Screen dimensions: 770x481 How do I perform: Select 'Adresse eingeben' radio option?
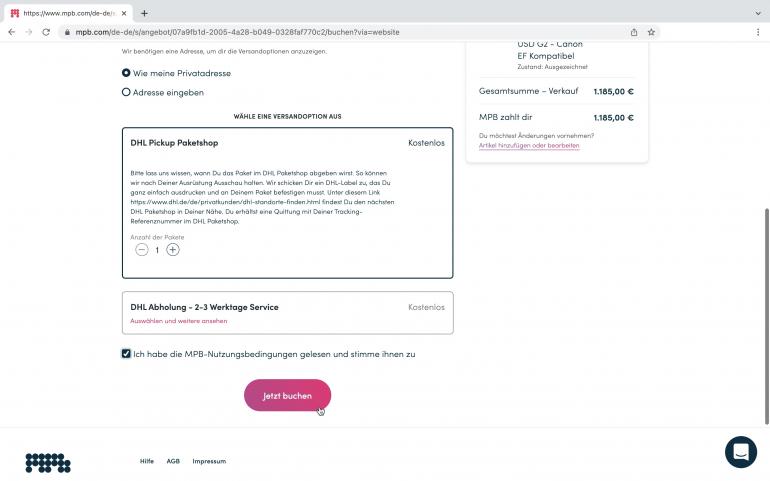click(x=126, y=92)
